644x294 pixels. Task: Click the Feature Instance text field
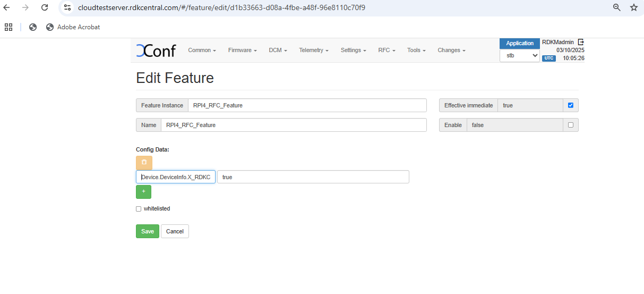coord(307,105)
